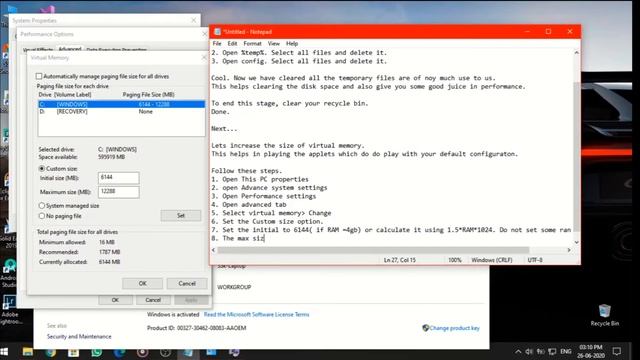Viewport: 640px width, 360px height.
Task: Choose System managed size option
Action: 42,206
